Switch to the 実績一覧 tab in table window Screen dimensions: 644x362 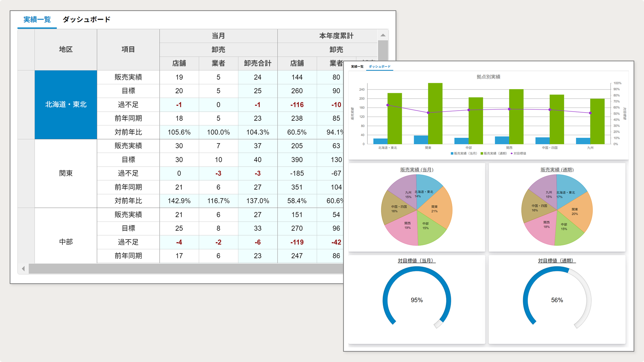[x=37, y=19]
